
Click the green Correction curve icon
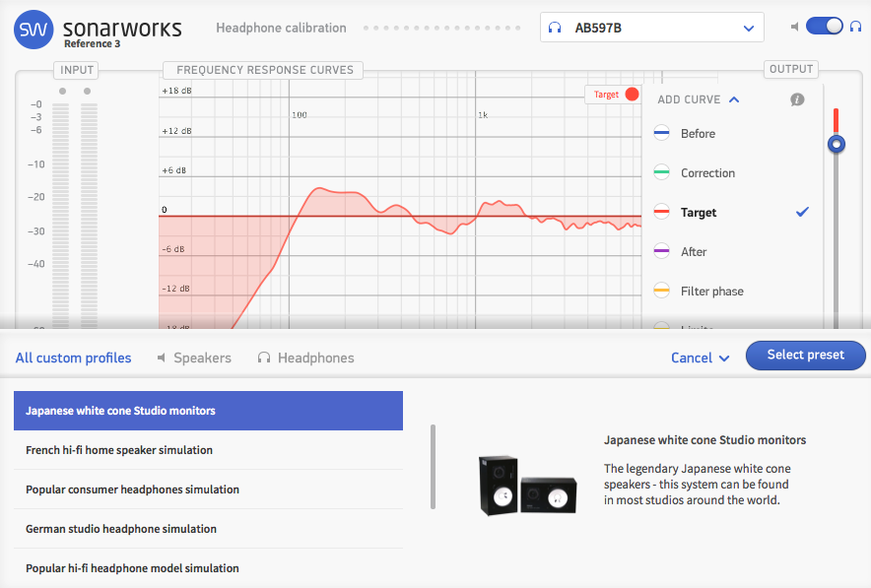point(660,172)
